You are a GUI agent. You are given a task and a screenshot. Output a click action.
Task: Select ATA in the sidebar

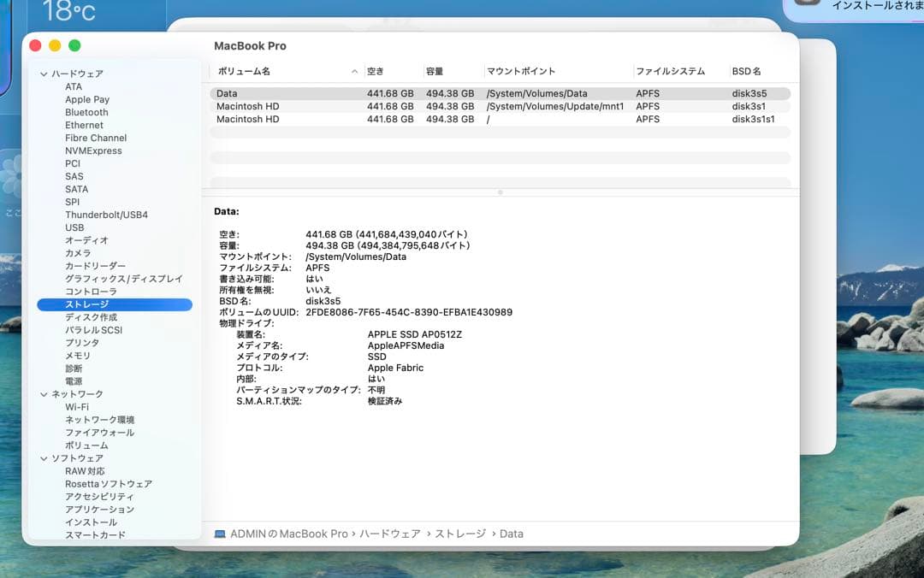pyautogui.click(x=74, y=86)
